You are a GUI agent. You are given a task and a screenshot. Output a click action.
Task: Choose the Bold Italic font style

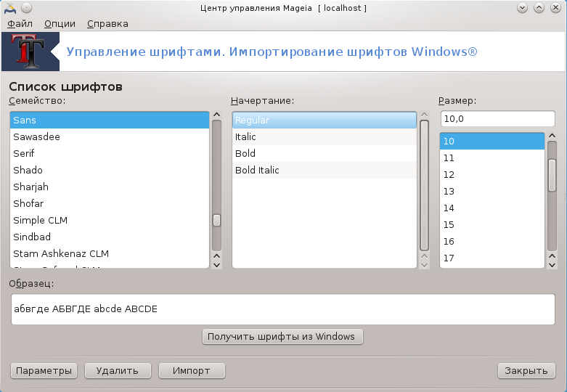[x=325, y=170]
